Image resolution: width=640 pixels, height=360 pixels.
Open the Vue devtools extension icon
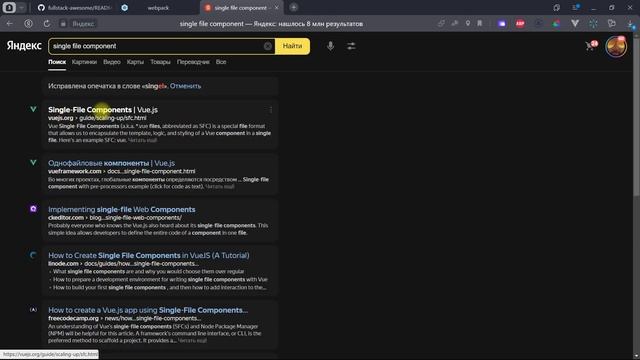click(575, 24)
